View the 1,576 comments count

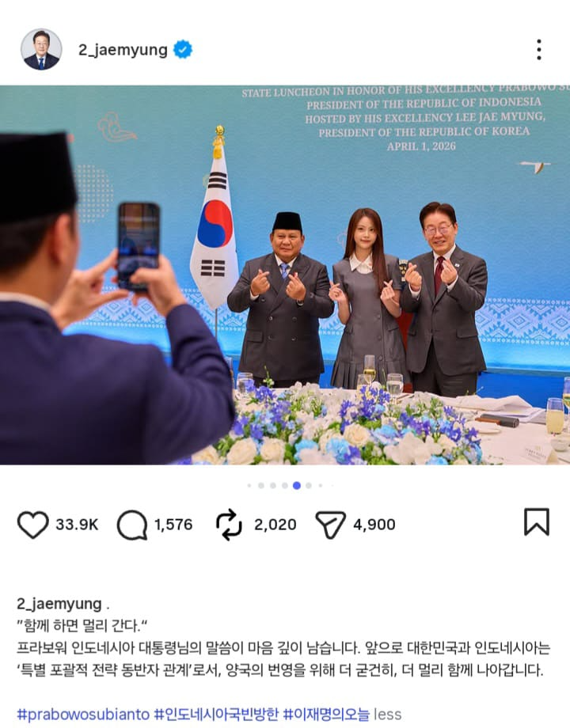(x=173, y=525)
